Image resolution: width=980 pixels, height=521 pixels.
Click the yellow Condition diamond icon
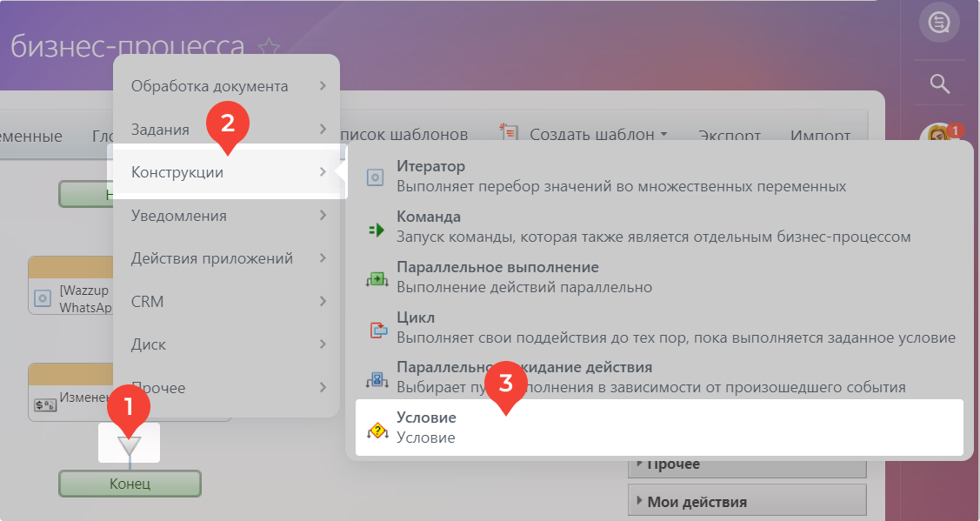pos(377,430)
